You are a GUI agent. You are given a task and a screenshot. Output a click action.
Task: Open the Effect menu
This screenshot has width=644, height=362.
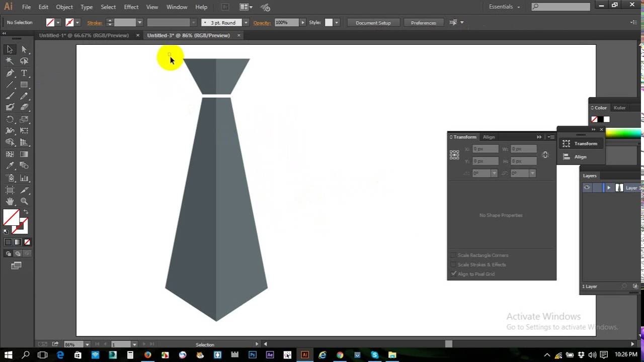pos(131,7)
